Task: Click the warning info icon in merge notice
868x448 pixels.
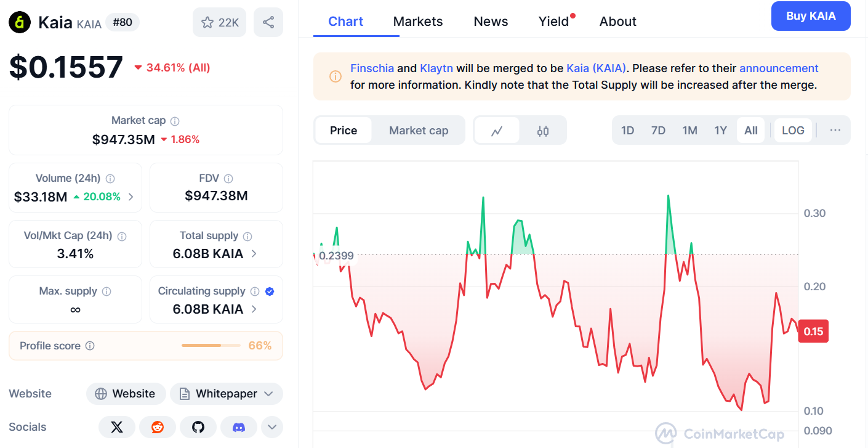Action: click(x=336, y=76)
